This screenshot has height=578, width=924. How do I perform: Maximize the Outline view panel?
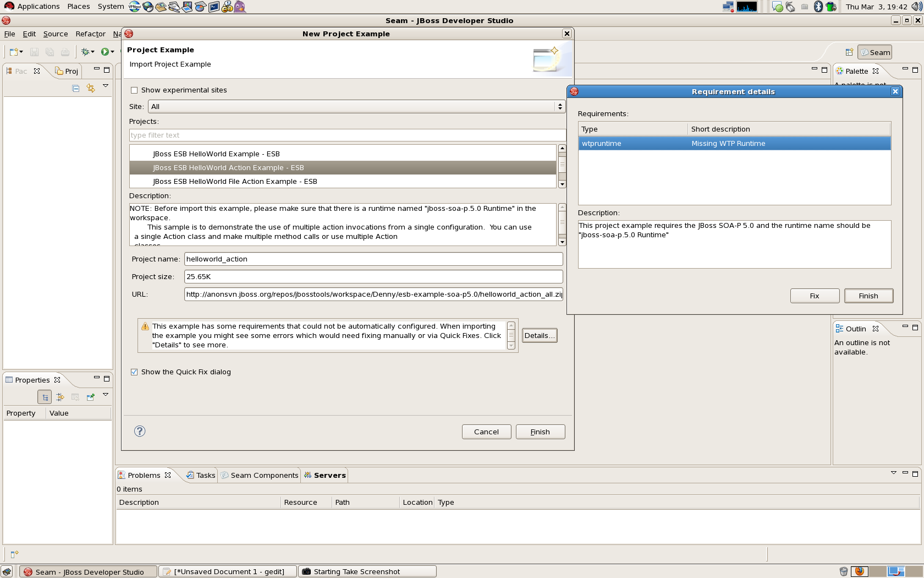tap(915, 327)
